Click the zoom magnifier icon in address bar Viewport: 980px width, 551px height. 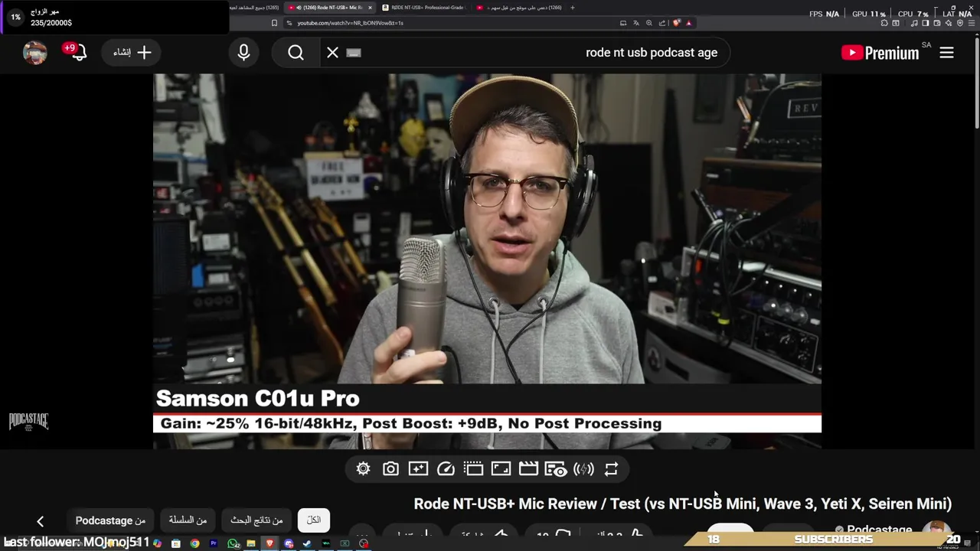tap(649, 23)
